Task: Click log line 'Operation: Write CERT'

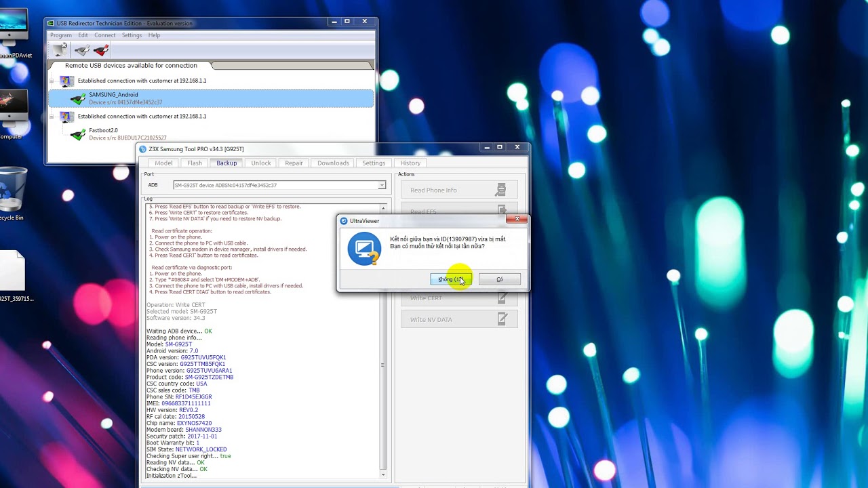Action: (x=176, y=305)
